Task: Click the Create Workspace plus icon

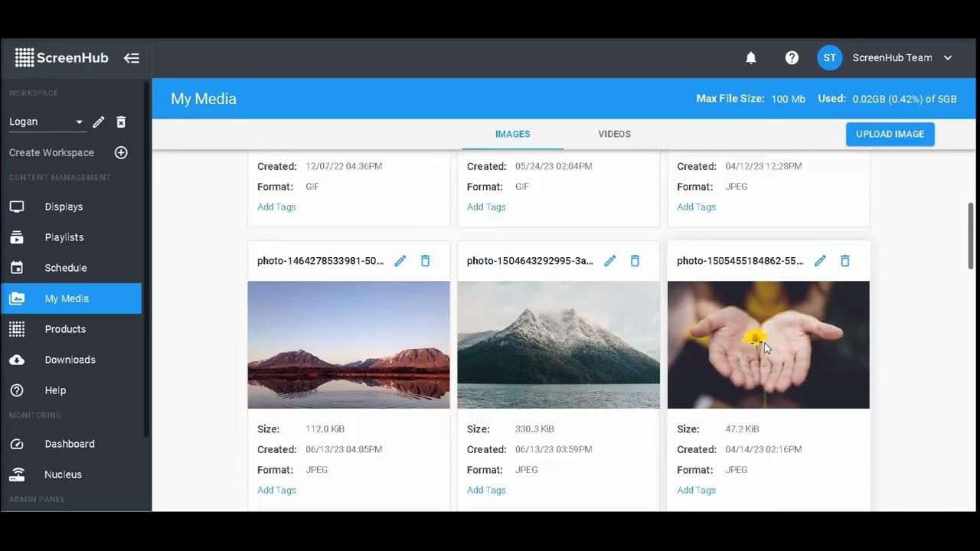Action: click(x=121, y=152)
